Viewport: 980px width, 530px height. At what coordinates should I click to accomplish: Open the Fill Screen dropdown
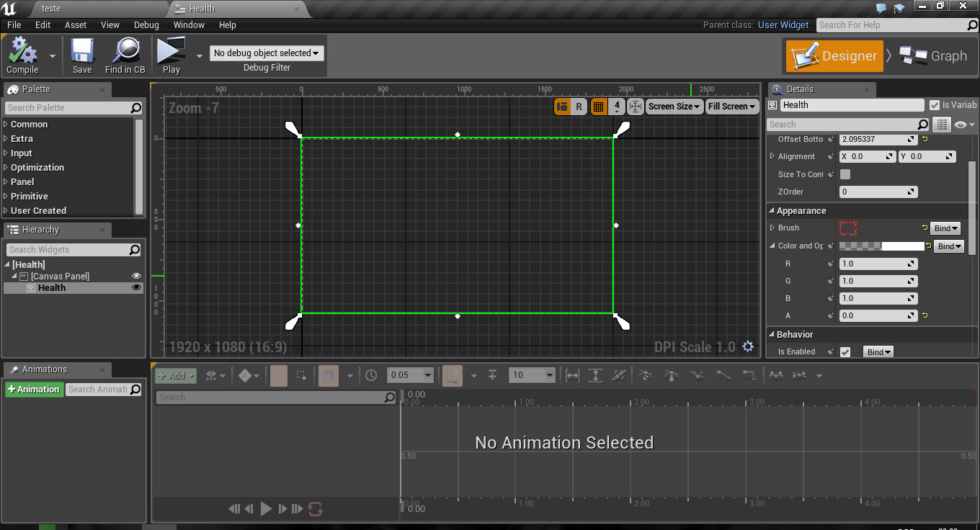[731, 106]
